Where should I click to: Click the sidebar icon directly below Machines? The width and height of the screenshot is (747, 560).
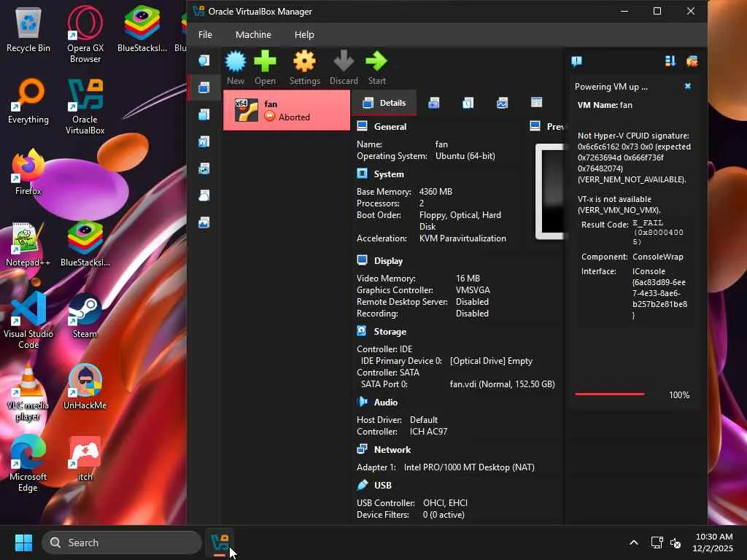(x=204, y=114)
